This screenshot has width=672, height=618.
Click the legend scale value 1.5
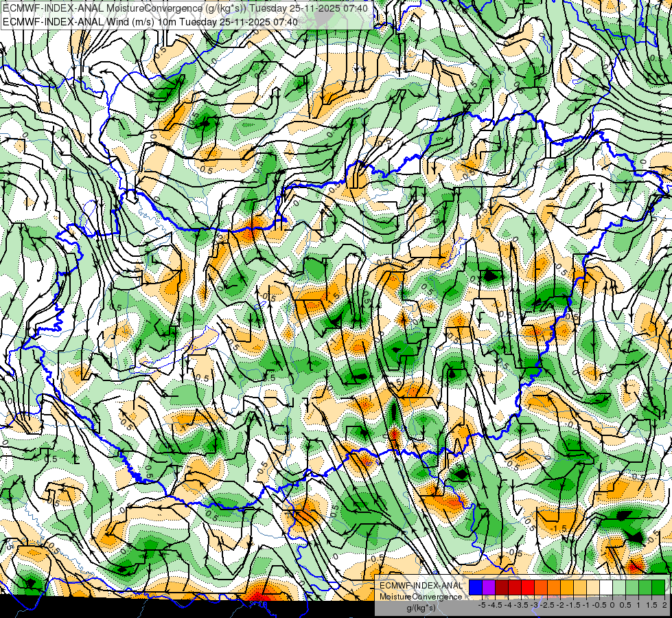651,605
